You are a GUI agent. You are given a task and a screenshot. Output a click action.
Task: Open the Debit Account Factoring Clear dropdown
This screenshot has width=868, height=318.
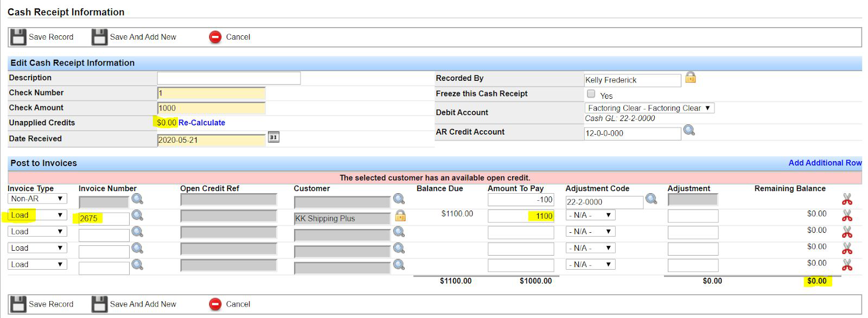pos(649,108)
